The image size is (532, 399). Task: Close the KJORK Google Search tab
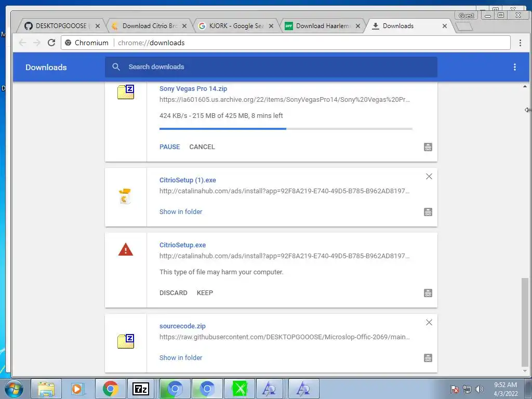coord(271,26)
